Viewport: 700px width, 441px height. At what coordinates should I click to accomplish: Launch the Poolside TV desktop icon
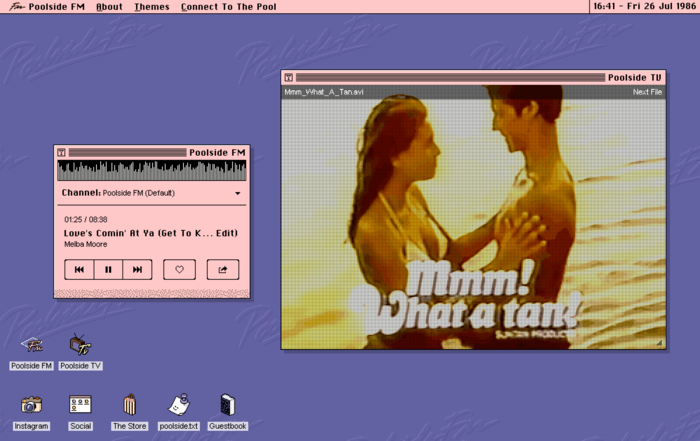tap(80, 345)
